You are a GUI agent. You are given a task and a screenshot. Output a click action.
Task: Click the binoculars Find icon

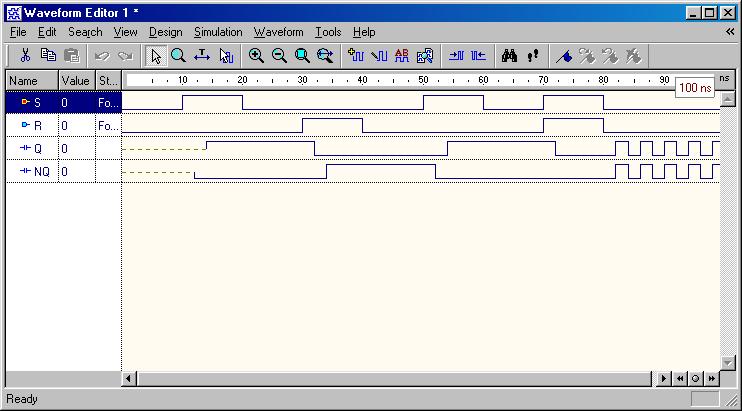[509, 56]
